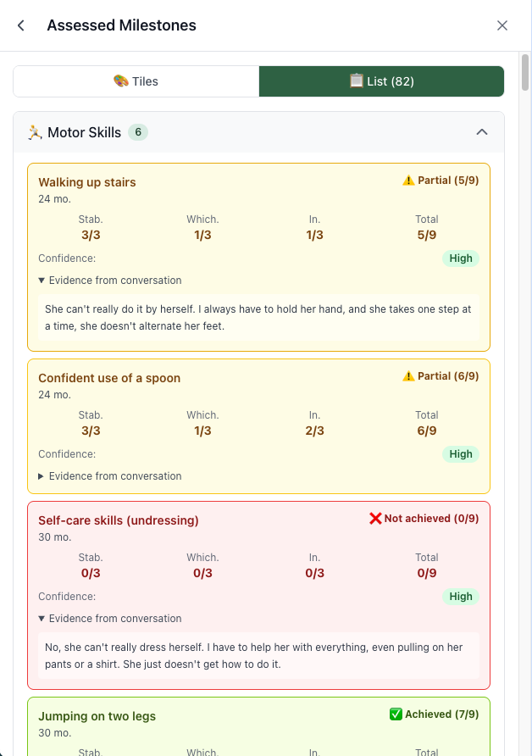Collapse evidence for Self-care skills (undressing)
The height and width of the screenshot is (756, 532).
pos(110,619)
